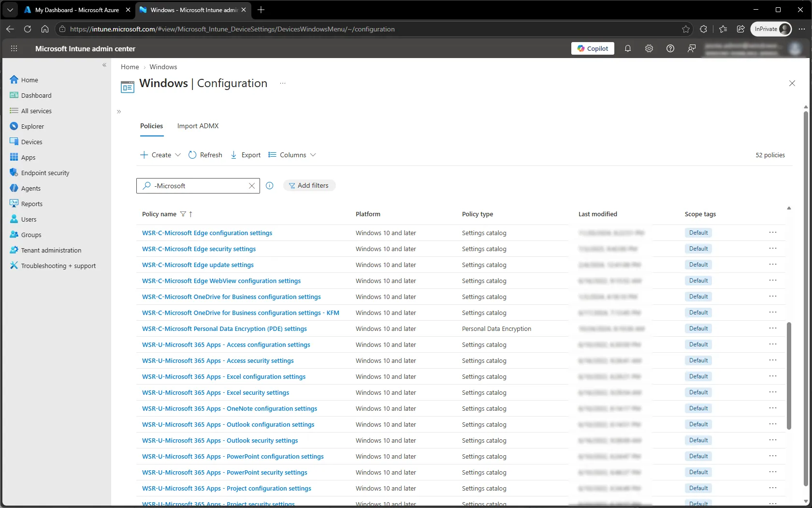Open the Copilot button
Image resolution: width=812 pixels, height=508 pixels.
tap(593, 48)
